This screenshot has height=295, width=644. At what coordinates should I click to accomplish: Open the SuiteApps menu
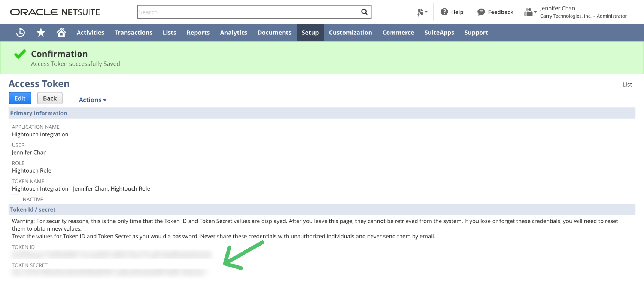tap(439, 33)
